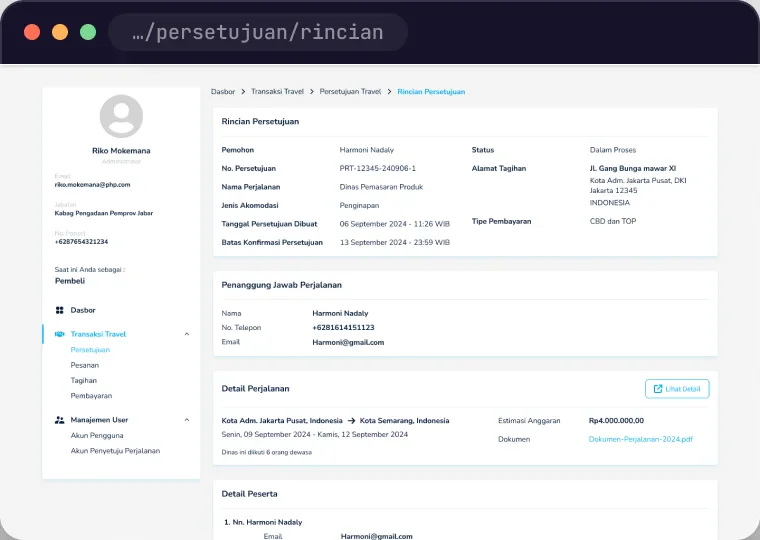Select Transaksi Travel in sidebar menu
This screenshot has height=540, width=760.
98,334
